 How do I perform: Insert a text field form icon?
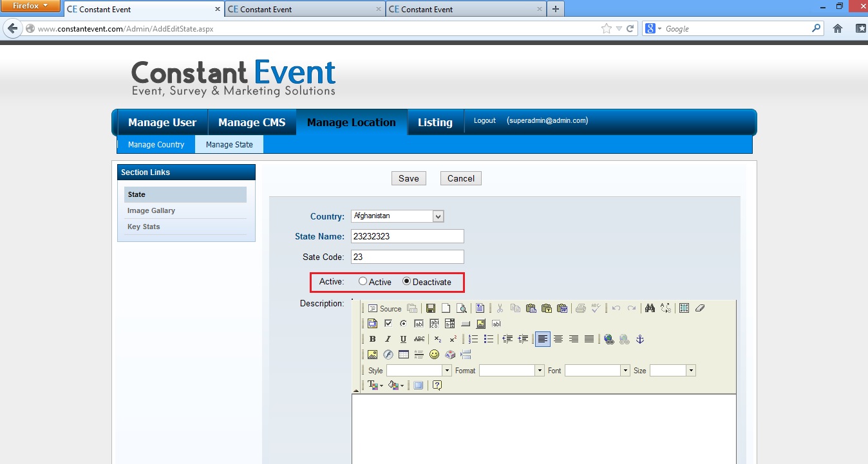[419, 324]
